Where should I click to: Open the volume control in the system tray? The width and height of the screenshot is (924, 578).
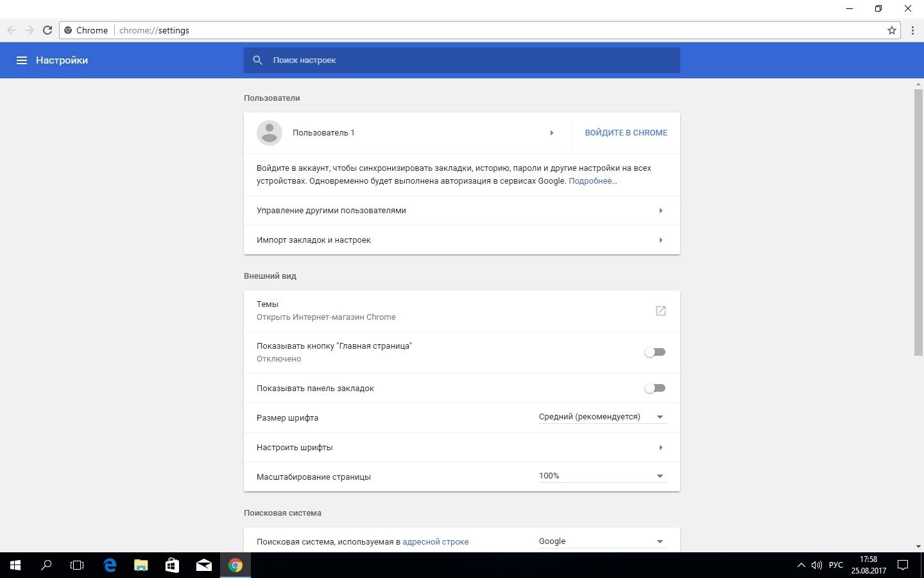(817, 565)
